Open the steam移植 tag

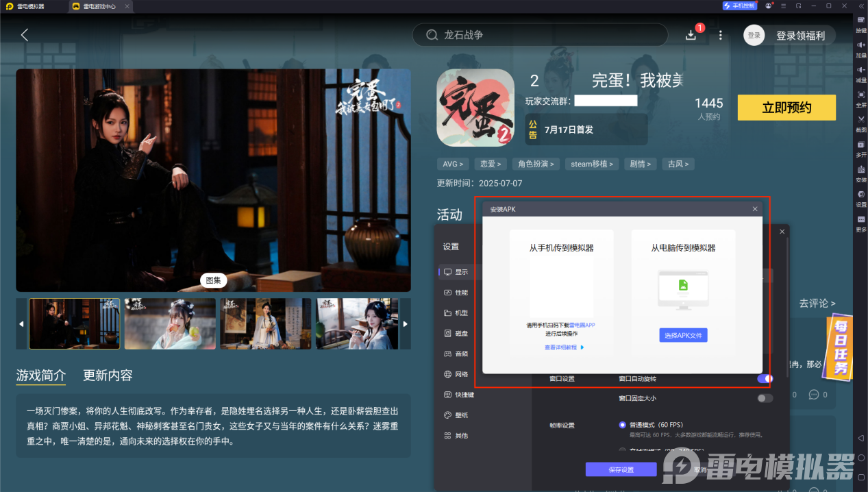tap(592, 164)
